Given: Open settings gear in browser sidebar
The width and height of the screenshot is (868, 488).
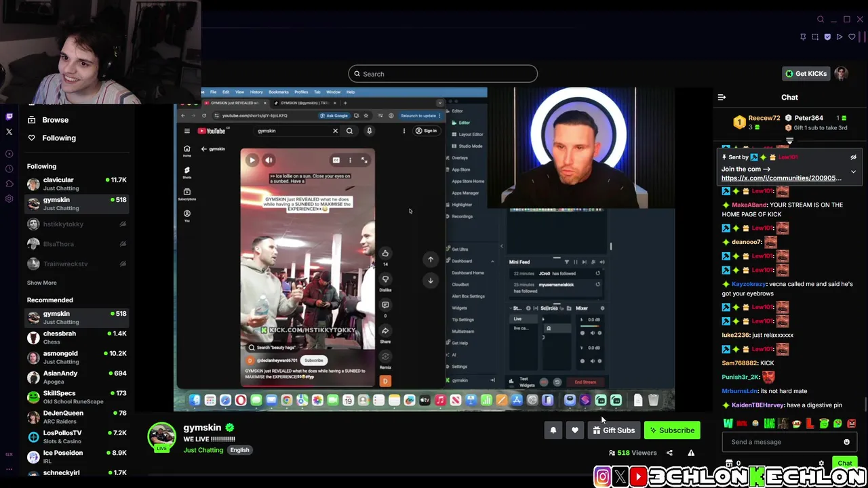Looking at the screenshot, I should (9, 199).
